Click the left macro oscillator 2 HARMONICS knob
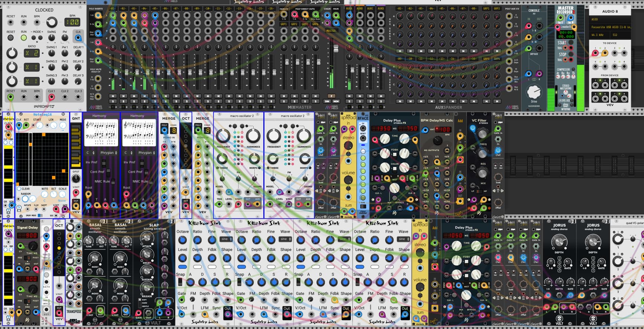The width and height of the screenshot is (644, 329). pos(253,136)
